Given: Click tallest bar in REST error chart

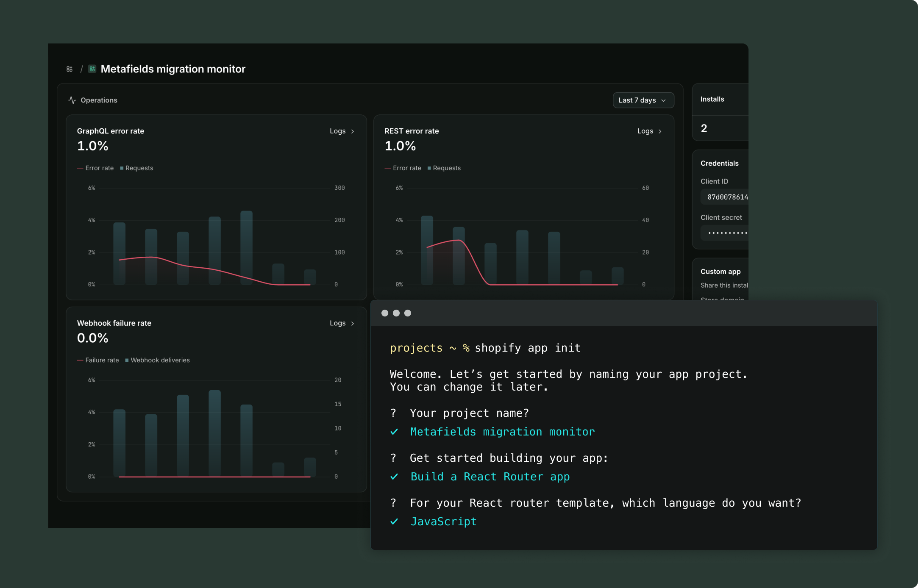Looking at the screenshot, I should [427, 250].
